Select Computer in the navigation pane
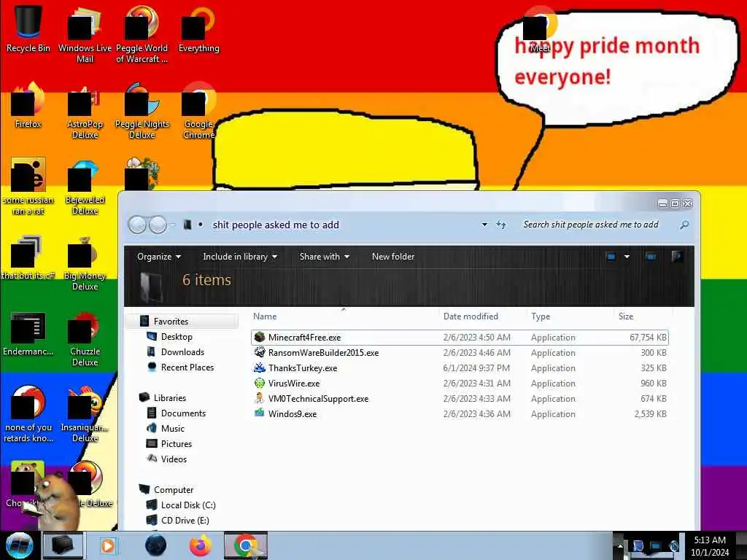 tap(174, 489)
